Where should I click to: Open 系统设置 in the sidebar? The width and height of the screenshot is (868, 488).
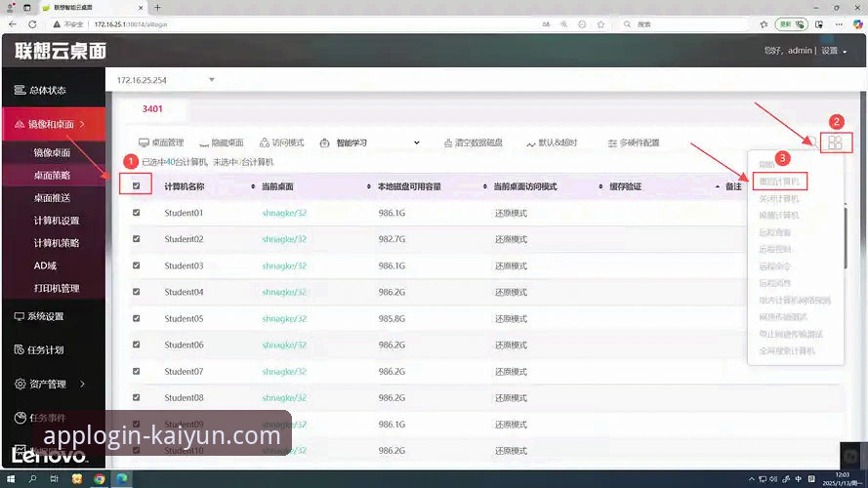tap(39, 316)
